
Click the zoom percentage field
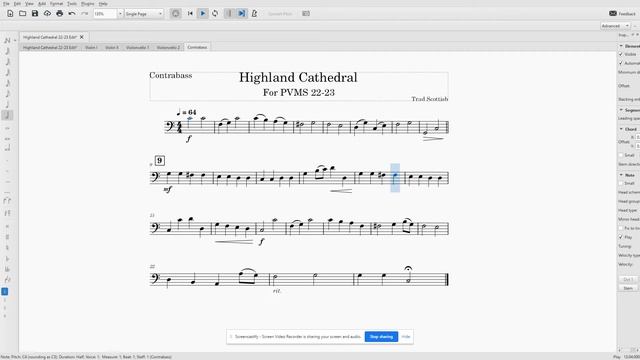(x=105, y=13)
